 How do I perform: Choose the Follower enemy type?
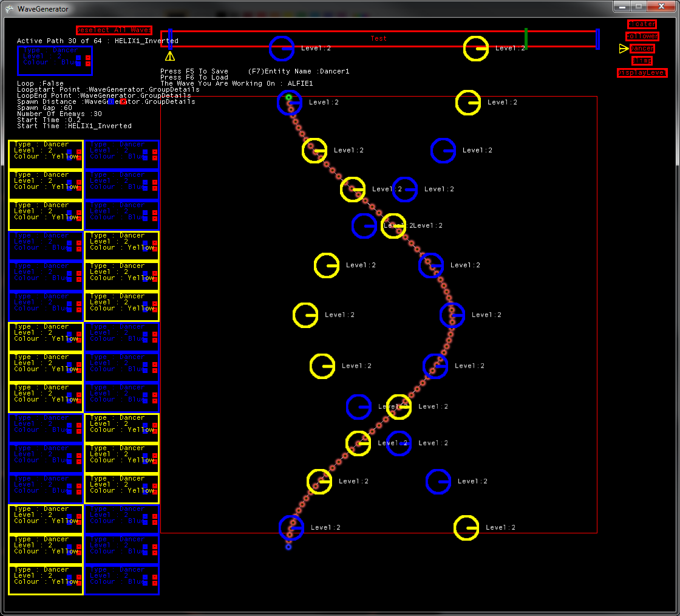(642, 36)
